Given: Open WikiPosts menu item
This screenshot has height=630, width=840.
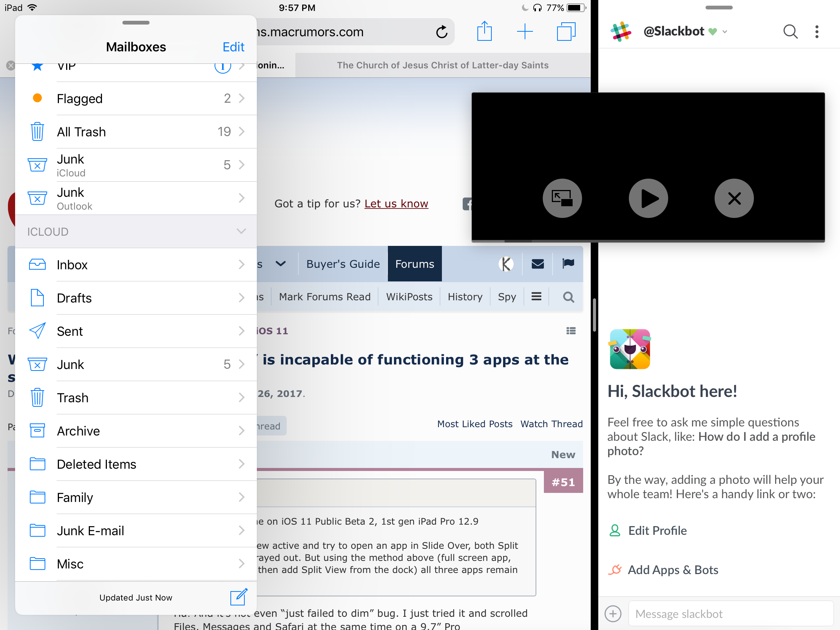Looking at the screenshot, I should 409,297.
